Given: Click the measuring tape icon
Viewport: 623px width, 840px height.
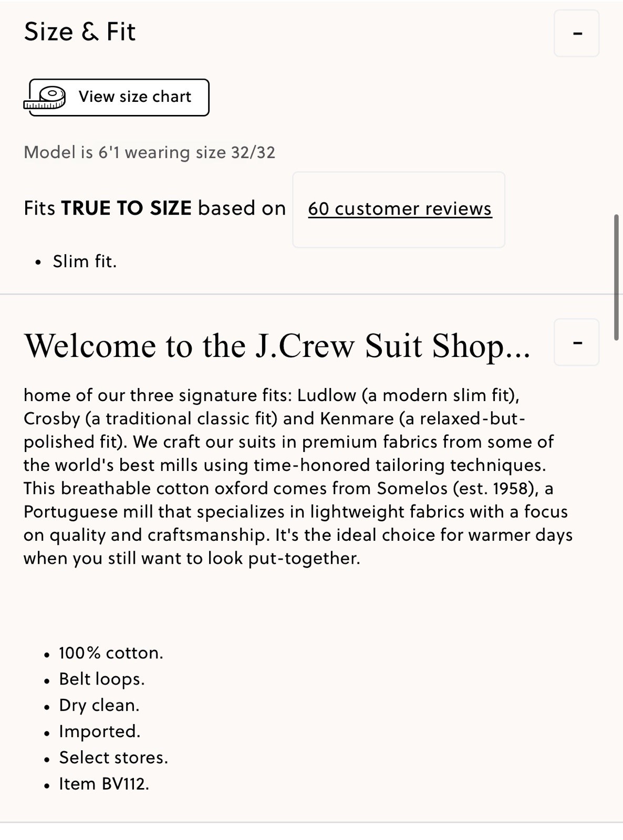Looking at the screenshot, I should click(x=45, y=98).
